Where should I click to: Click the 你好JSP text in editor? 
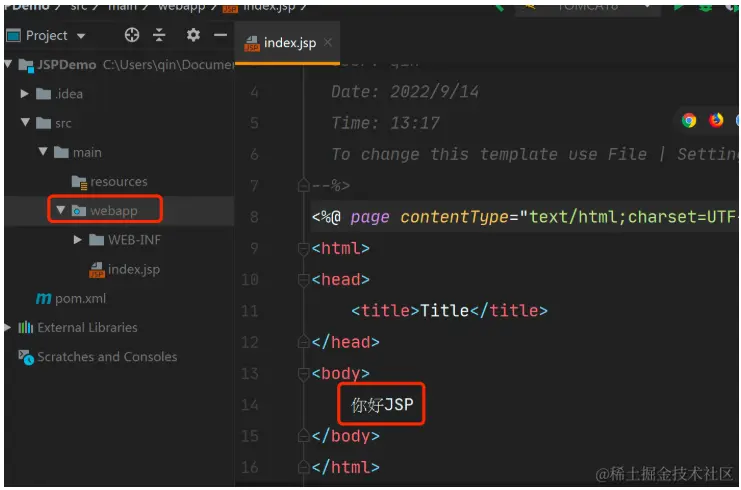pos(382,405)
